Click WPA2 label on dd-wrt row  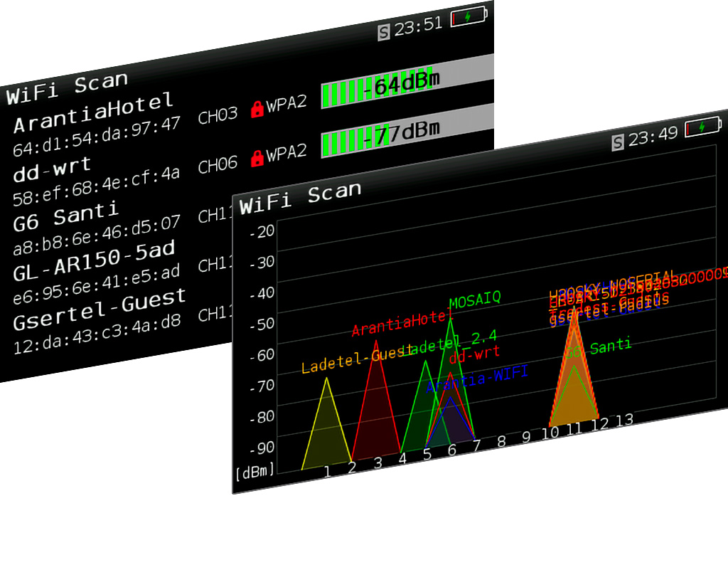[x=287, y=152]
